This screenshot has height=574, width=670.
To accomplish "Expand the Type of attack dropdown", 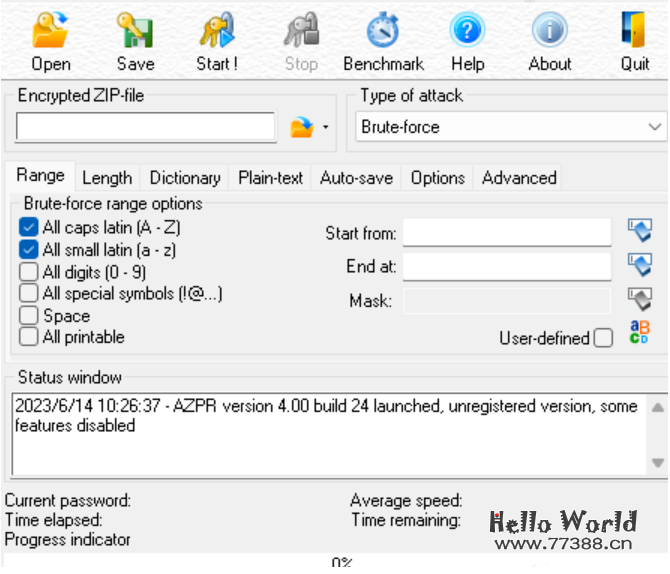I will click(655, 127).
